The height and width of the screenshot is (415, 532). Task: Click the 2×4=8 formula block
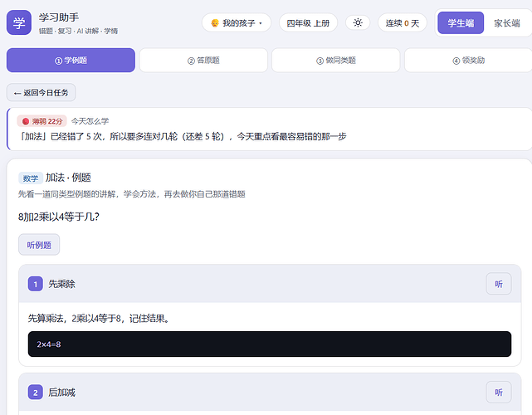[270, 344]
